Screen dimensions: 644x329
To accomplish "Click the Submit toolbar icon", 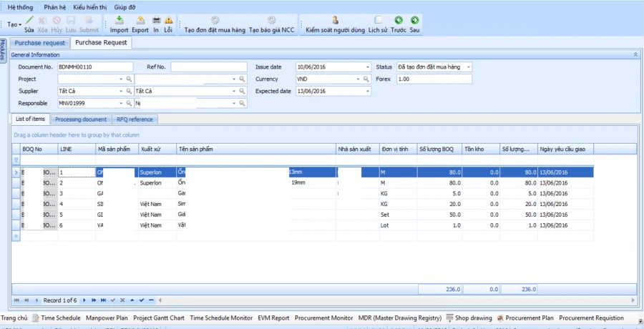I will [89, 20].
